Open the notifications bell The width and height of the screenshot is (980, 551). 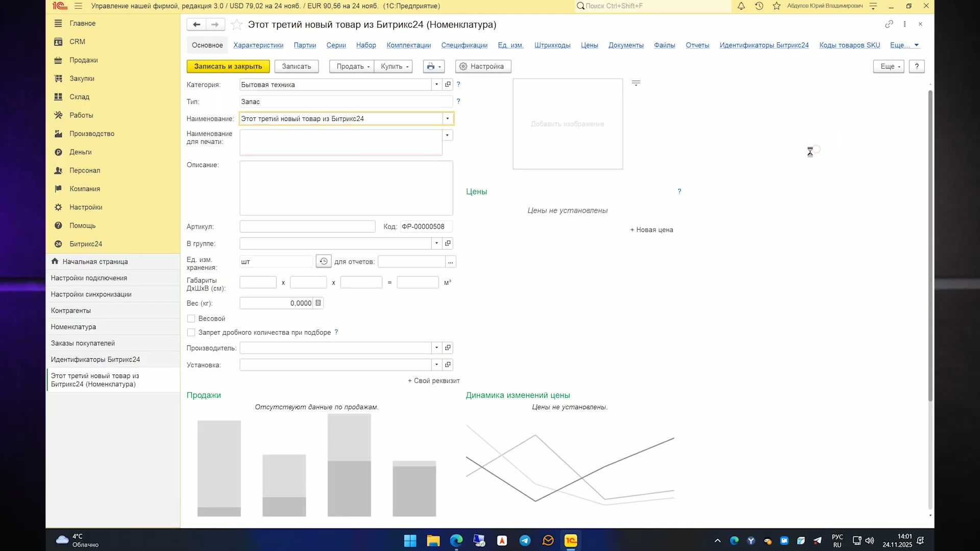741,6
